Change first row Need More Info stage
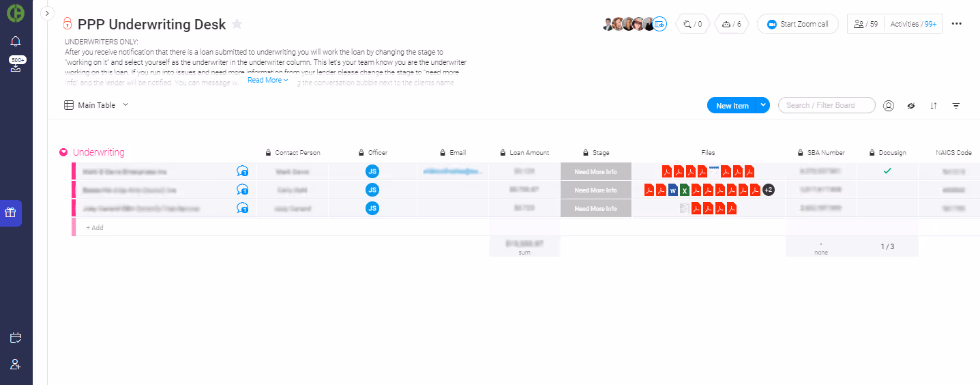 [x=595, y=171]
